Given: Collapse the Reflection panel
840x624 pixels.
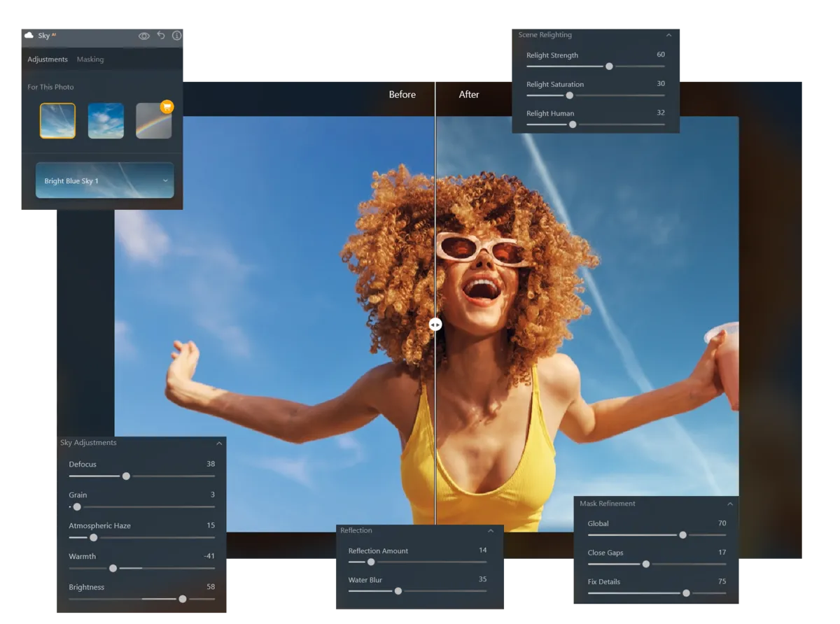Looking at the screenshot, I should click(491, 530).
